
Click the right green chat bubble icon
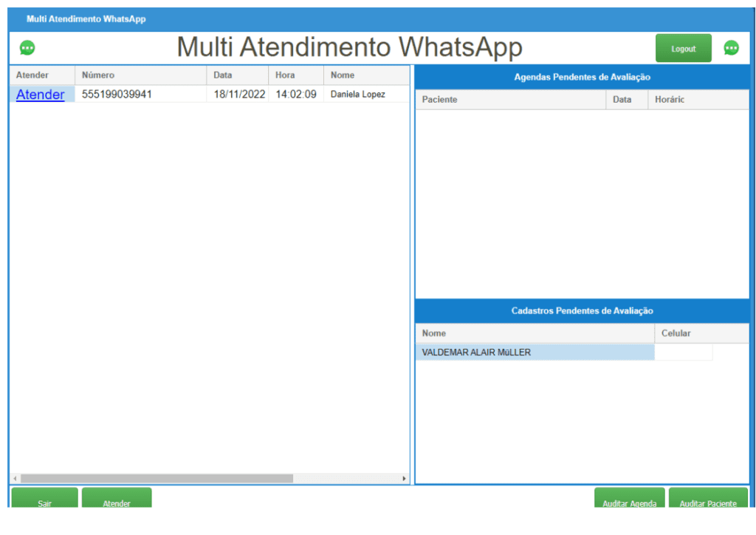point(731,48)
